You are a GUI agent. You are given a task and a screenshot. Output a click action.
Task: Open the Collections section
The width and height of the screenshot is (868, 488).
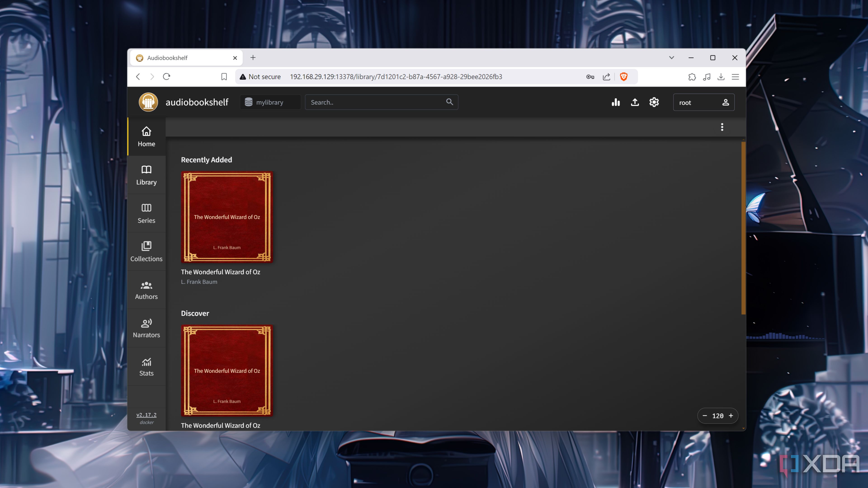tap(146, 251)
